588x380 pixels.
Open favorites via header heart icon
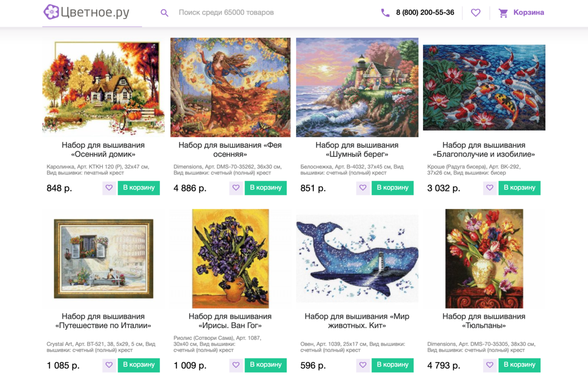pyautogui.click(x=476, y=13)
